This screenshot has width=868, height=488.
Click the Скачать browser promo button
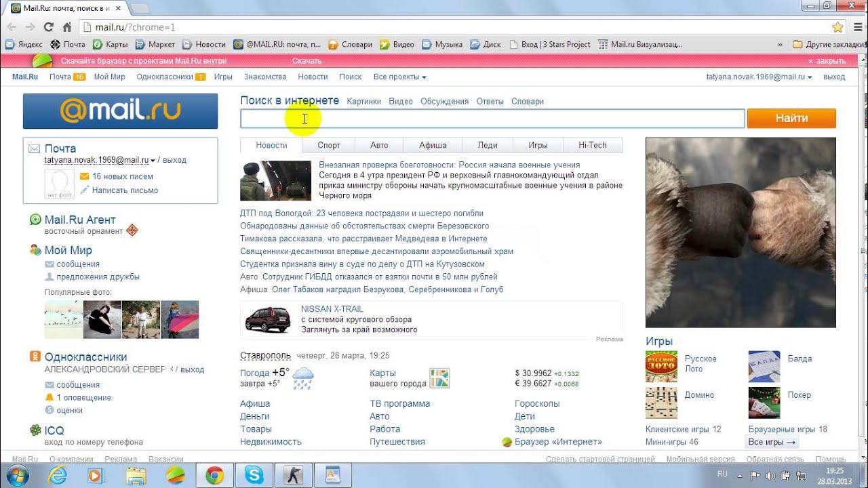(307, 61)
